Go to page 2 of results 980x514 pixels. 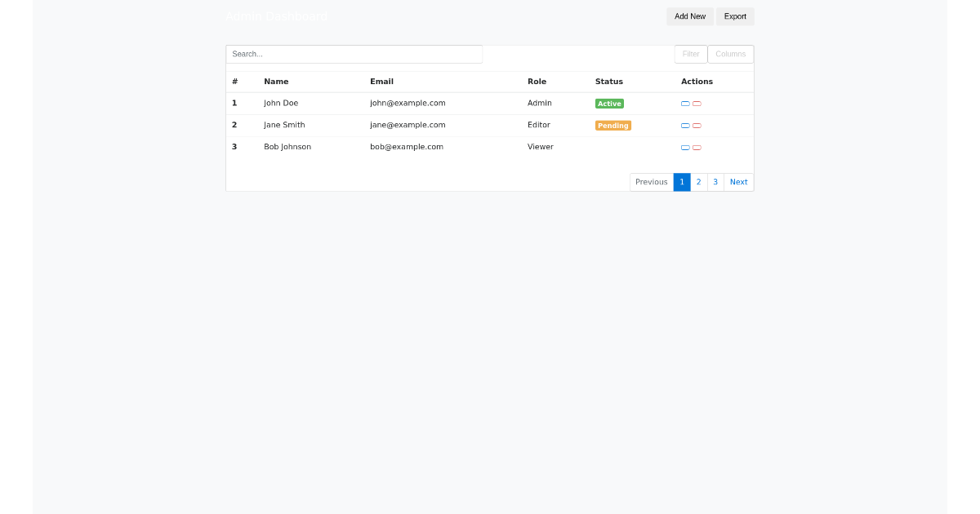698,182
